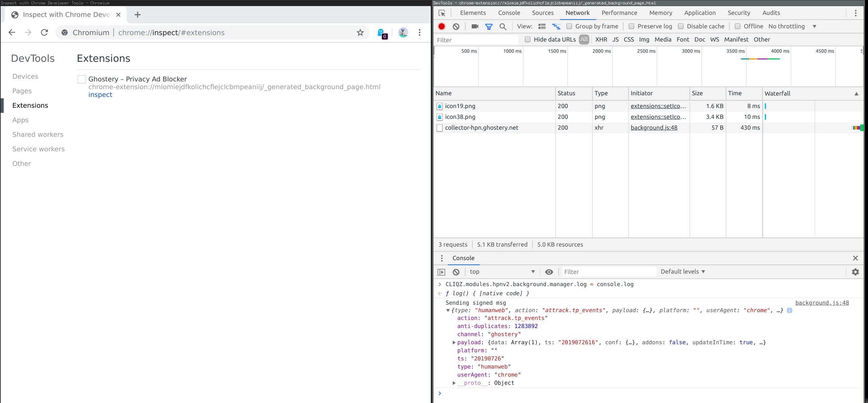The height and width of the screenshot is (403, 868).
Task: Open the Default levels dropdown
Action: coord(682,272)
